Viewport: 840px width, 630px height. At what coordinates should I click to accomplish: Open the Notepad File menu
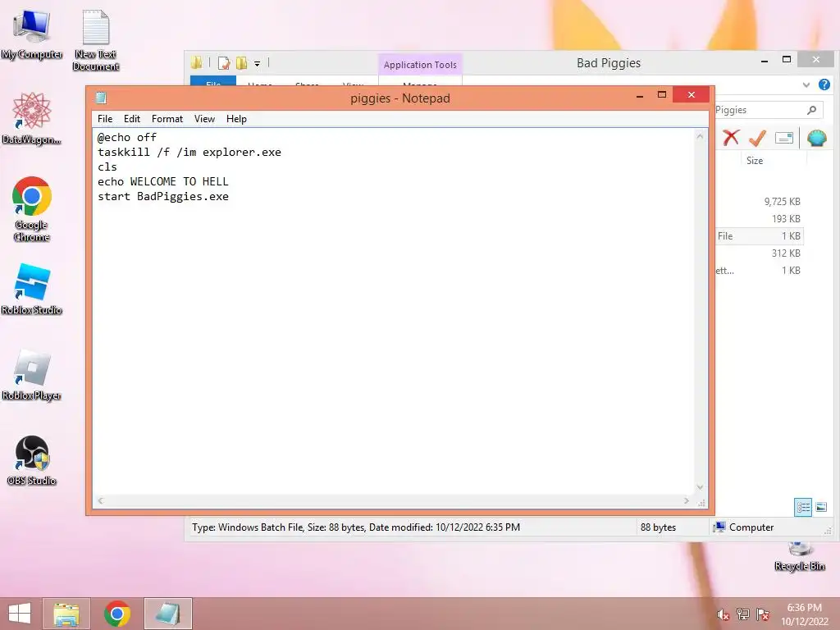[105, 119]
